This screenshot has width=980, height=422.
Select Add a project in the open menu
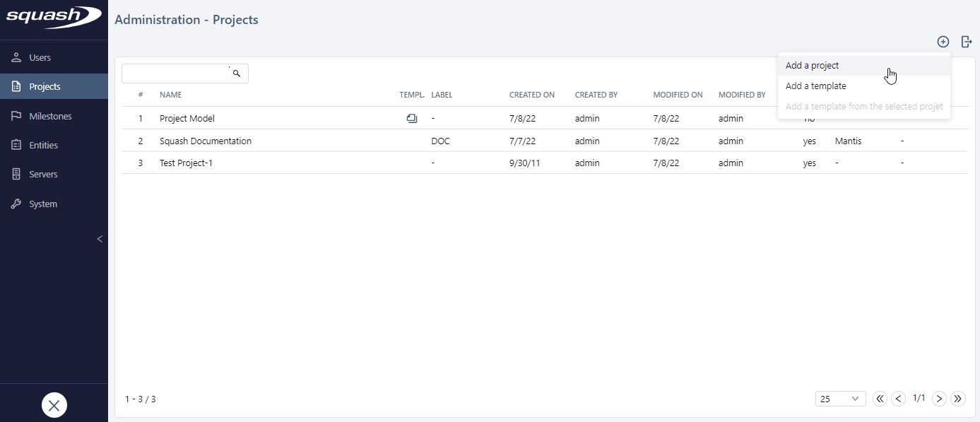pyautogui.click(x=811, y=65)
